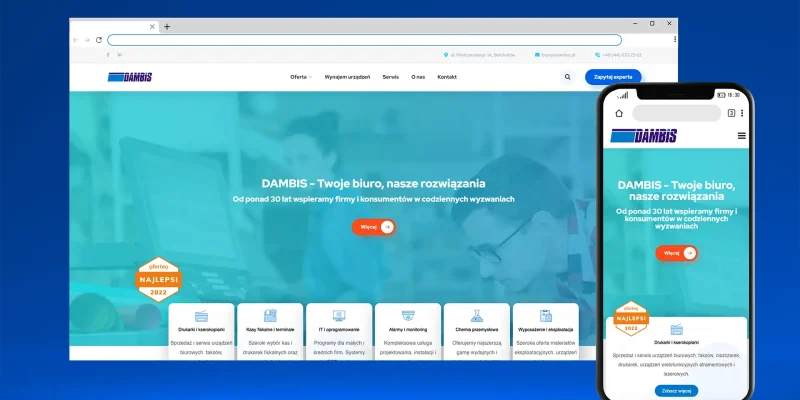Viewport: 800px width, 400px height.
Task: Select the Kasy fiskalne i terminale card title
Action: click(x=270, y=330)
